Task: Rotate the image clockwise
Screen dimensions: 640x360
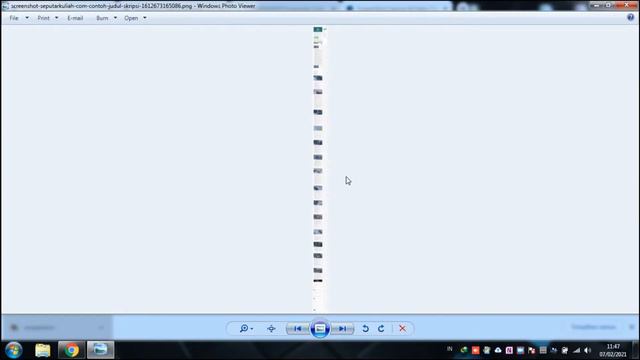Action: coord(381,329)
